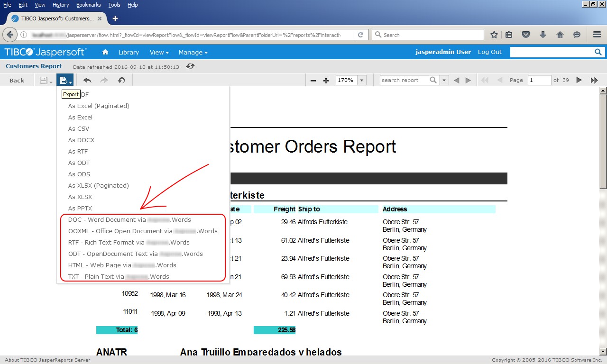The height and width of the screenshot is (364, 607).
Task: Click the browser home icon
Action: click(x=560, y=35)
